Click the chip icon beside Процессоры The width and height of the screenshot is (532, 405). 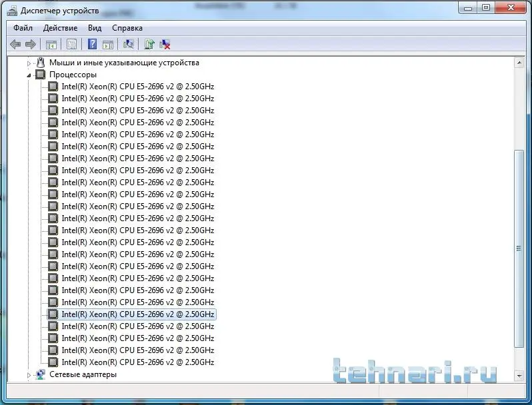(41, 74)
